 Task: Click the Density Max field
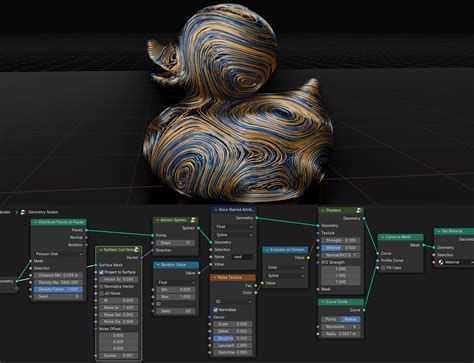click(x=59, y=282)
